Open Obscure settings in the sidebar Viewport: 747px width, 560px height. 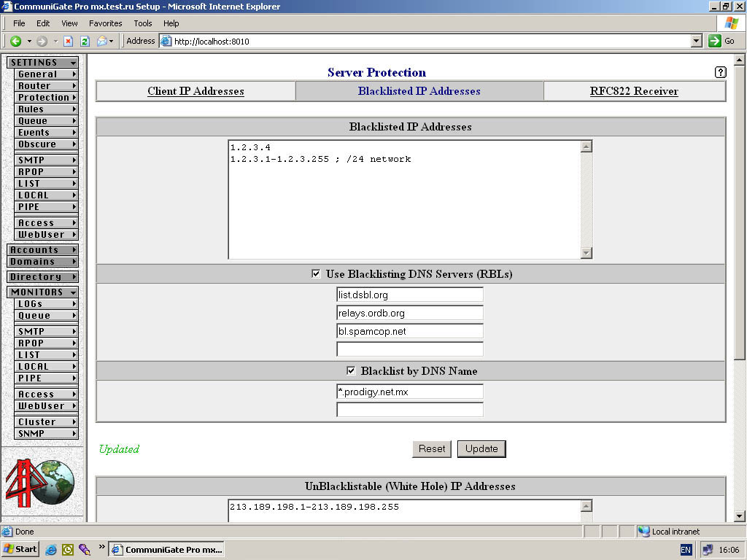click(x=47, y=144)
